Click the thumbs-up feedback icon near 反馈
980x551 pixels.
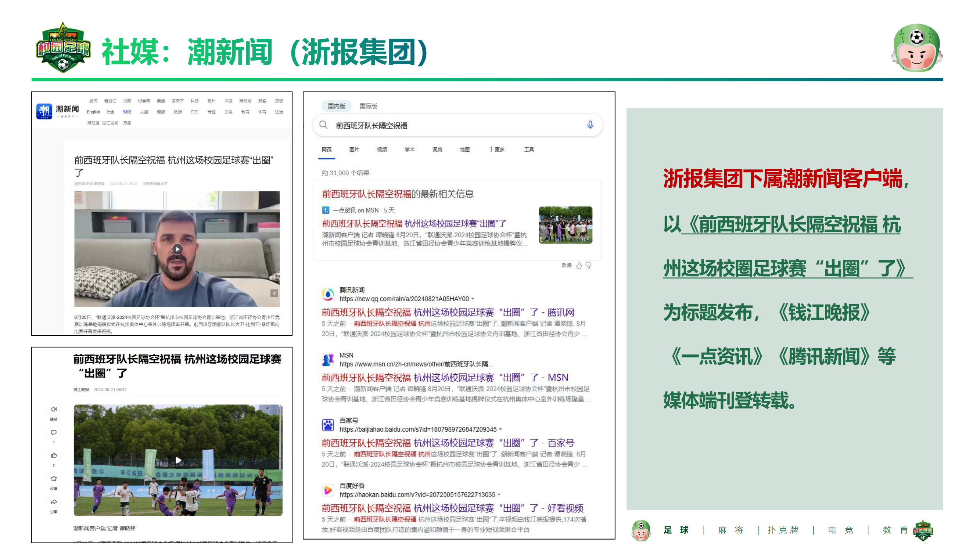point(579,266)
